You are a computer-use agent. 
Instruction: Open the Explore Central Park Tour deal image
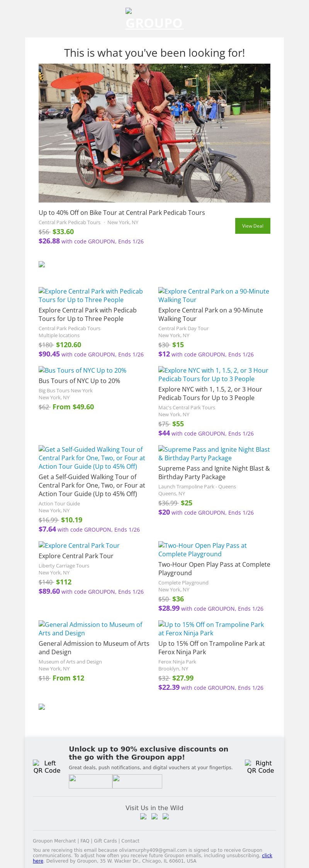point(79,545)
